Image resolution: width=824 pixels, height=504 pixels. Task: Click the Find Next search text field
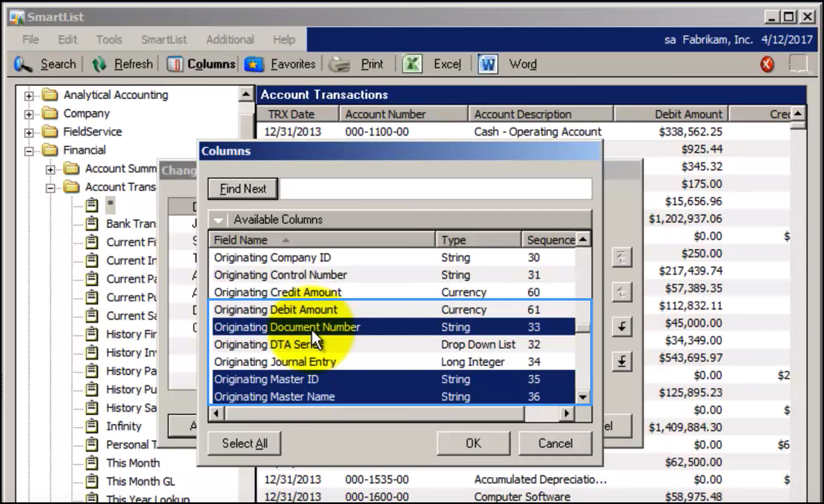pos(436,189)
